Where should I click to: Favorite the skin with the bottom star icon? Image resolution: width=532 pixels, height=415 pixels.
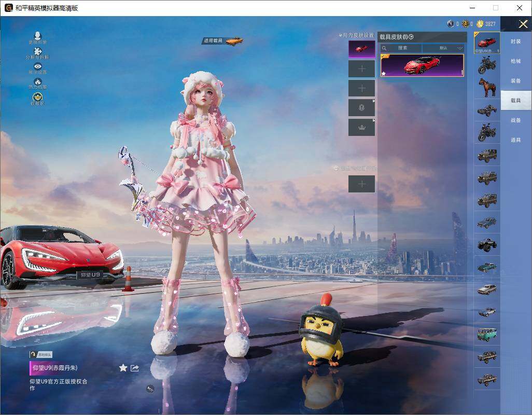(x=123, y=368)
